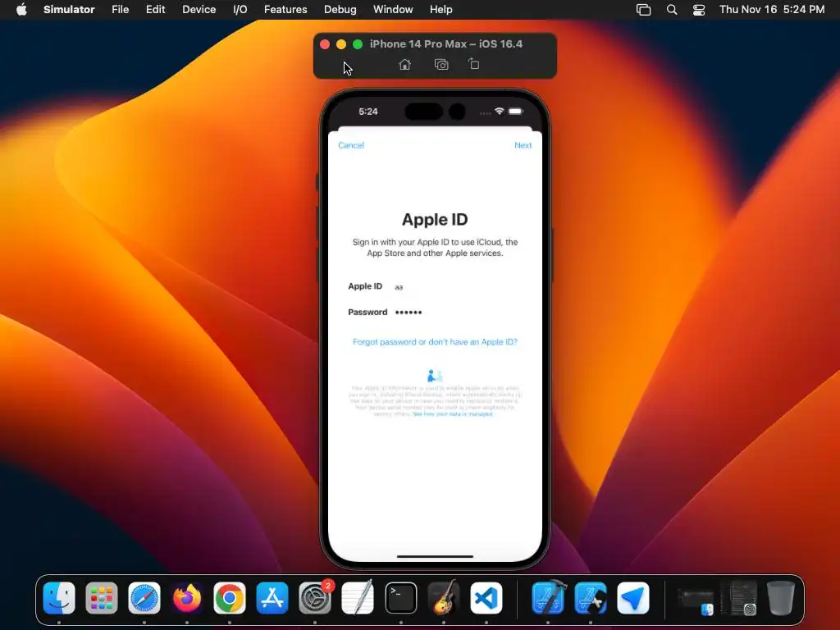Tap Cancel on the Apple ID screen
The image size is (840, 630).
(351, 145)
